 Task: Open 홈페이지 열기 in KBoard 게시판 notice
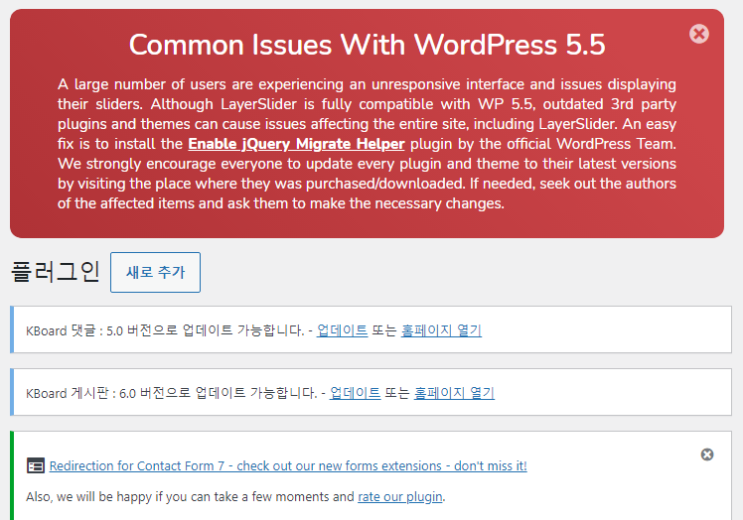tap(454, 392)
